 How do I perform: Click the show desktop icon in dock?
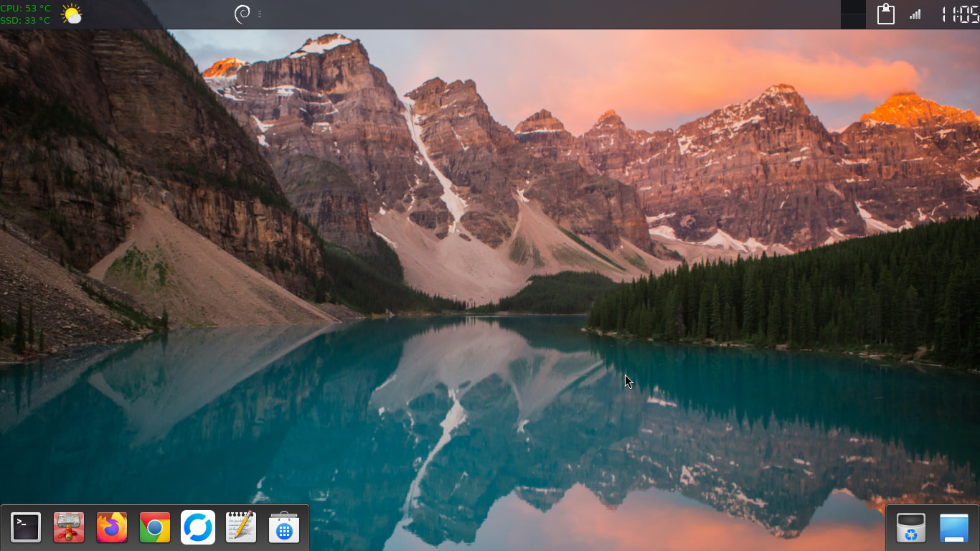[954, 529]
